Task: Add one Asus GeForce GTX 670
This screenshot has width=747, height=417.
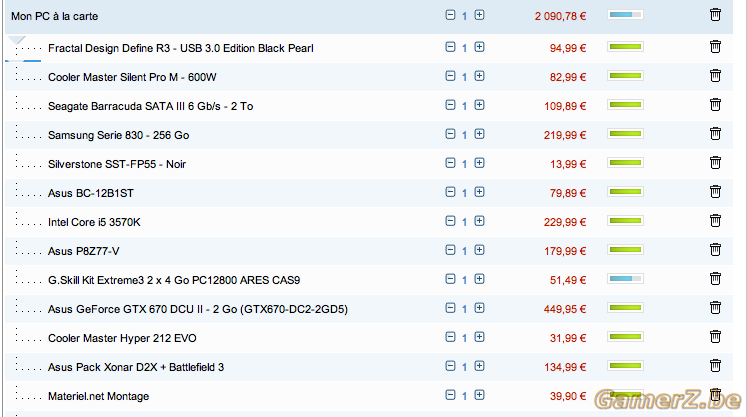Action: 479,308
